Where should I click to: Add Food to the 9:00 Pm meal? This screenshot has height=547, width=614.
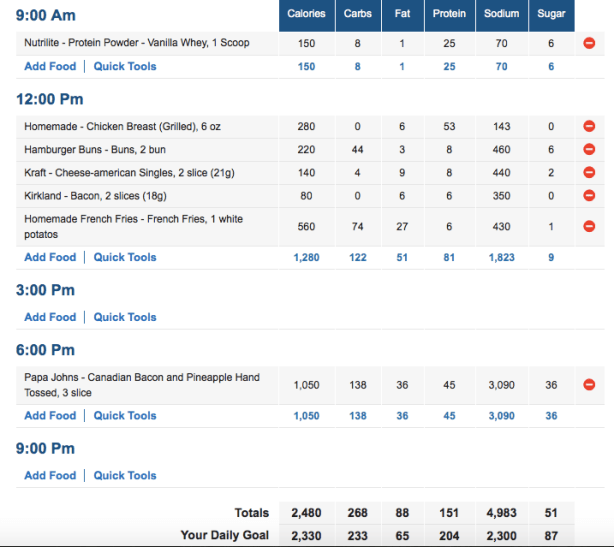pos(50,475)
